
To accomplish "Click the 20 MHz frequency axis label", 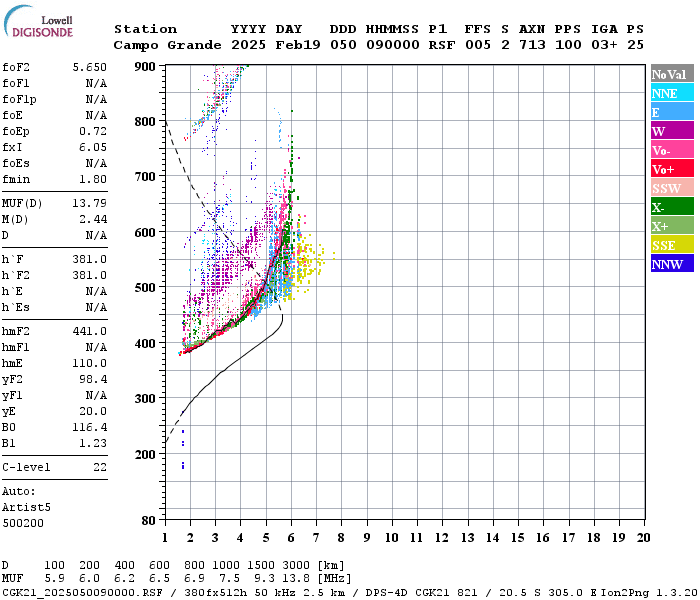I will coord(643,538).
